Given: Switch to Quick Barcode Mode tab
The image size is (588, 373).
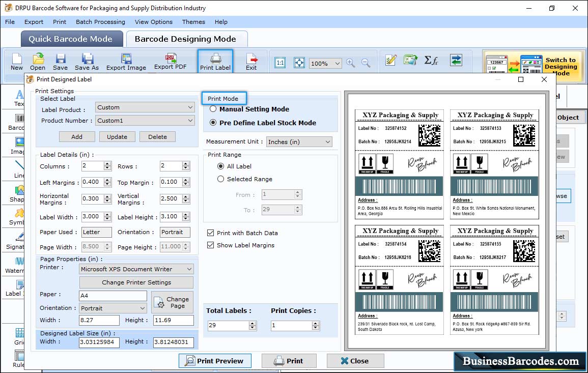Looking at the screenshot, I should point(72,39).
